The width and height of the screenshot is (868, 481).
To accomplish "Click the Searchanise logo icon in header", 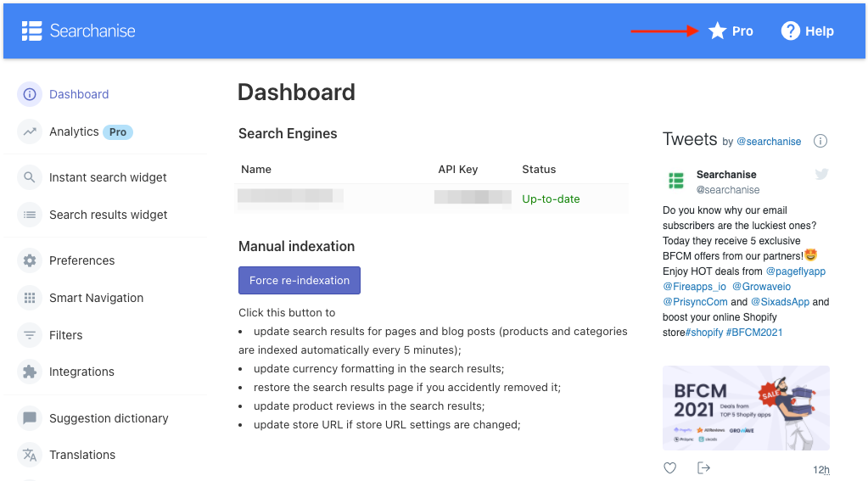I will click(31, 31).
